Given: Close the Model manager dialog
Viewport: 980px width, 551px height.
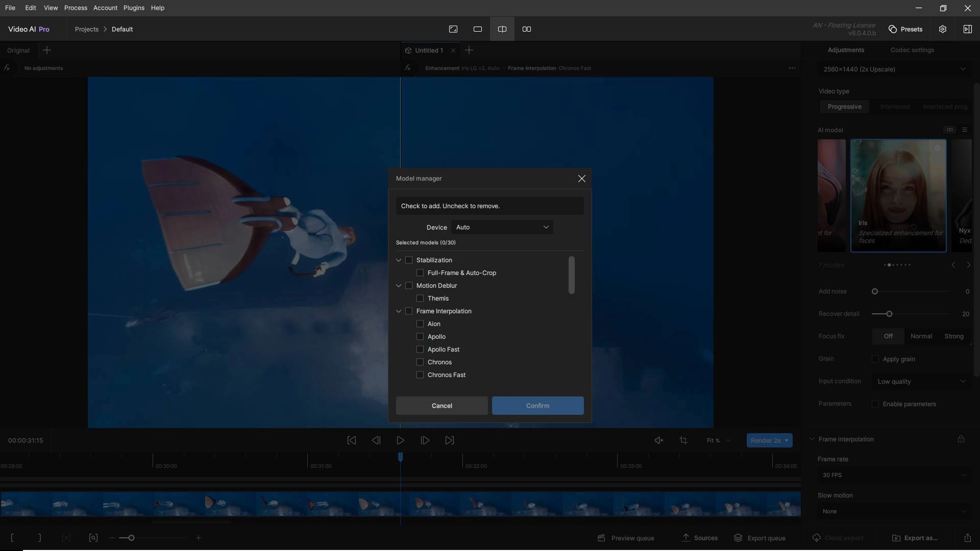Looking at the screenshot, I should click(x=581, y=179).
